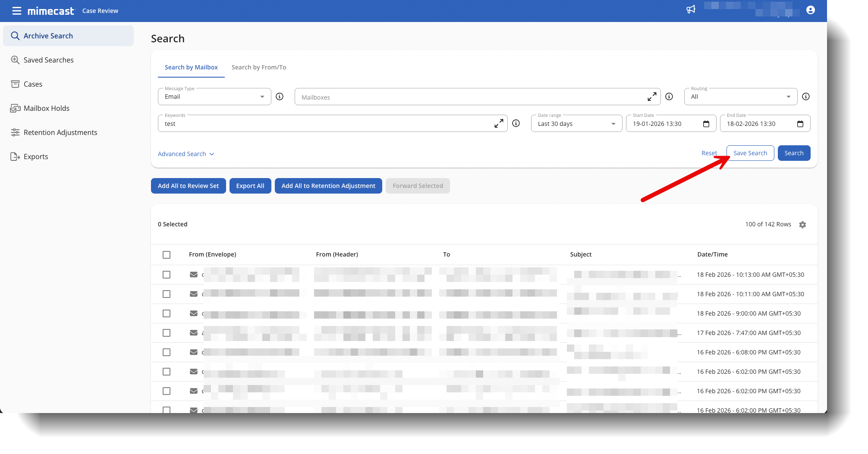Select the 17 Feb 2026 7:47 AM row checkbox
The height and width of the screenshot is (454, 868).
pos(167,333)
